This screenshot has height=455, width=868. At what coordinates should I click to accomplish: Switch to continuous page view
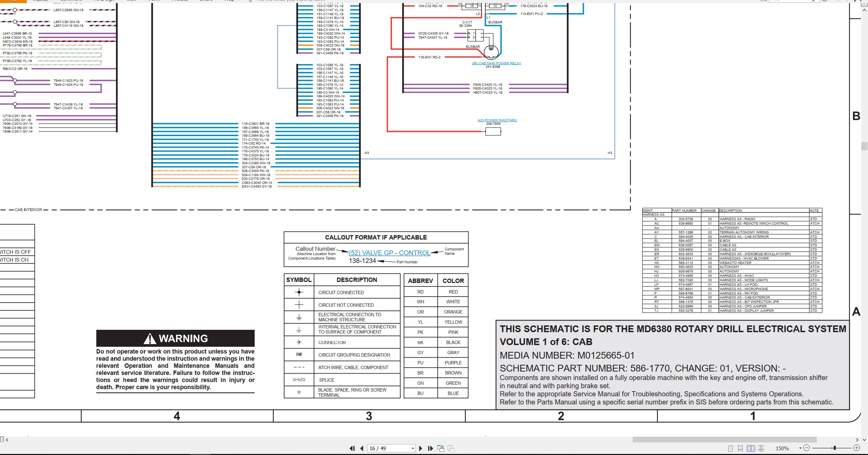coord(741,448)
